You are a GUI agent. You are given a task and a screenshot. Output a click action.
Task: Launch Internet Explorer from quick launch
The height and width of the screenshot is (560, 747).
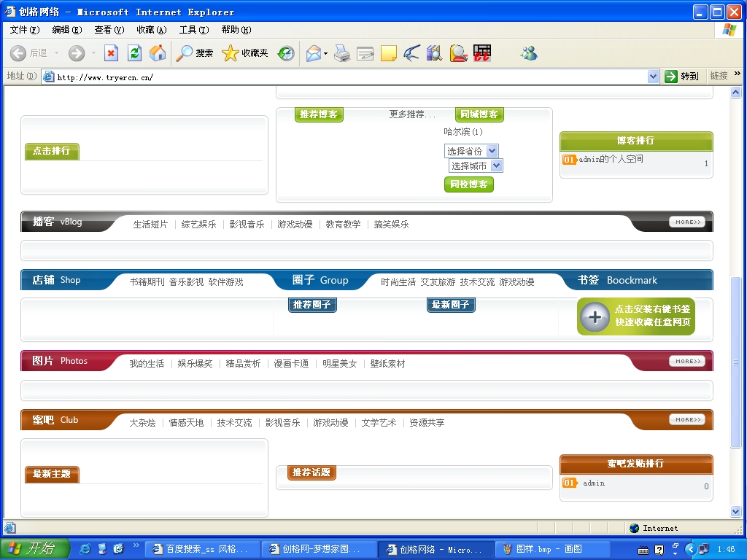(85, 549)
